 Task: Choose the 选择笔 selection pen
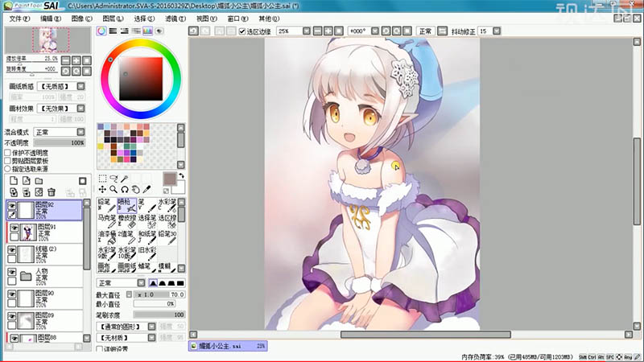point(147,220)
